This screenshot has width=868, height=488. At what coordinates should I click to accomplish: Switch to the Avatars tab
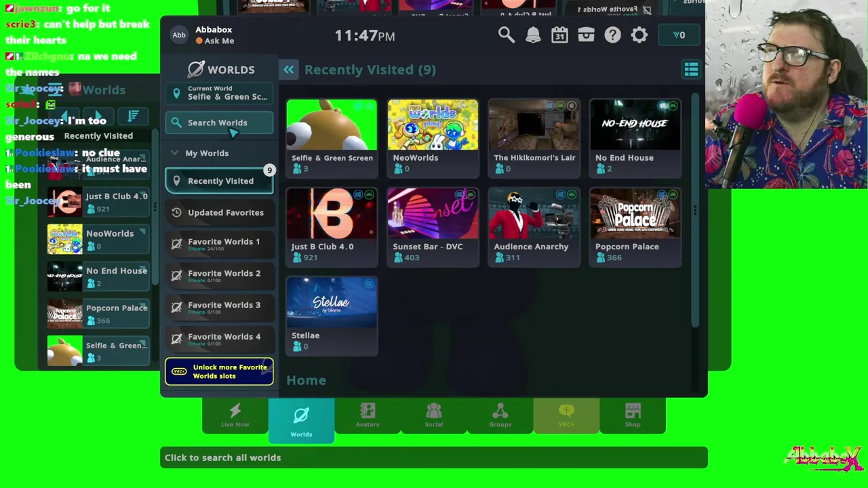368,415
